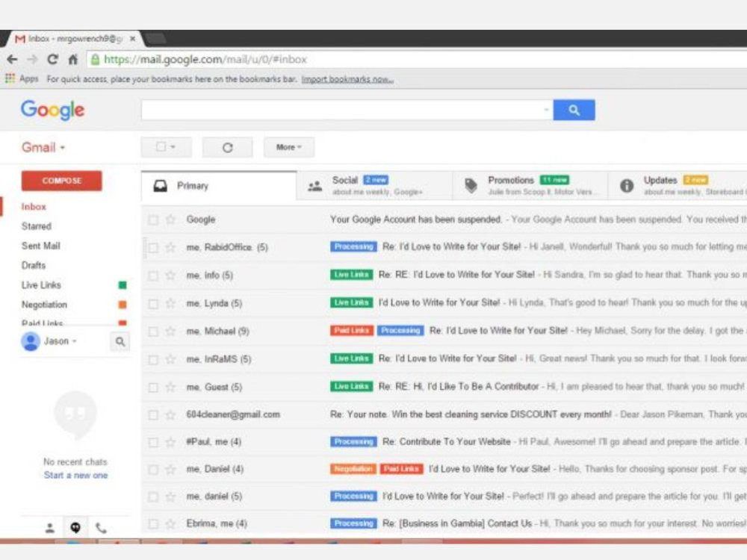Screen dimensions: 747x560
Task: Open the More actions dropdown
Action: click(x=288, y=147)
